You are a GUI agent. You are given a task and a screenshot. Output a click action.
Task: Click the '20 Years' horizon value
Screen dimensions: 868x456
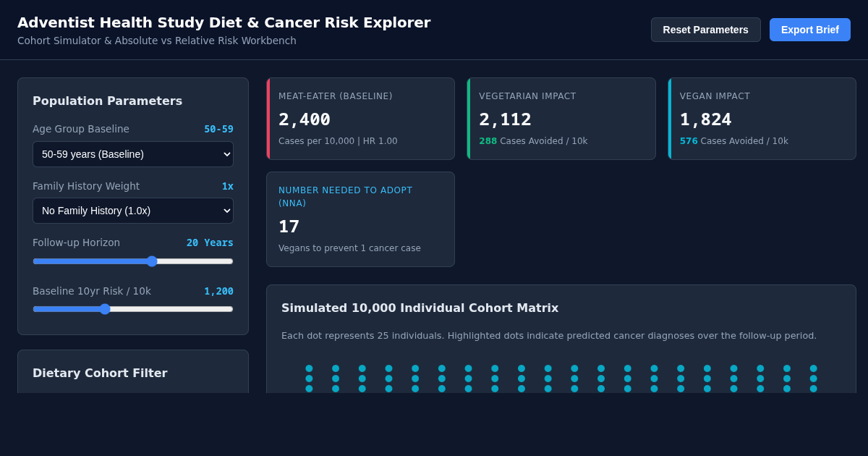(210, 242)
